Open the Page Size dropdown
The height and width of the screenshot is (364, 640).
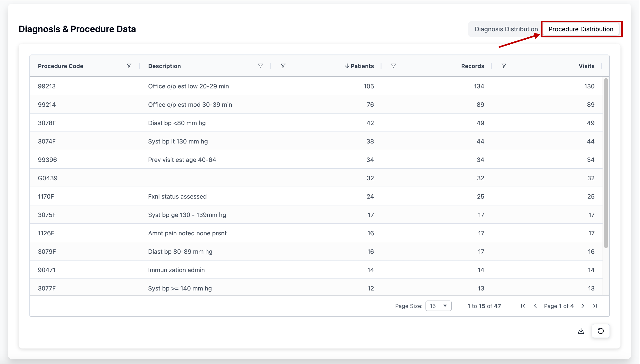[438, 306]
